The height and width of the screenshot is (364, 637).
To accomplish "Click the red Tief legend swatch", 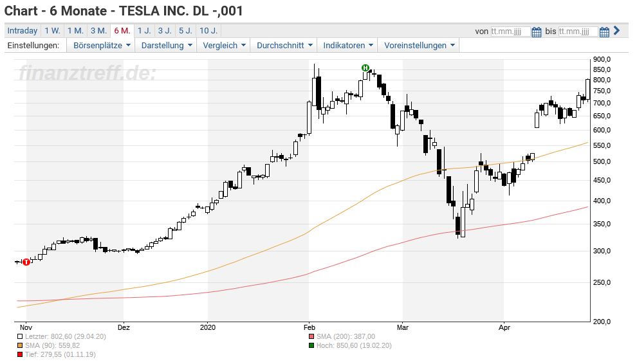I will point(20,354).
